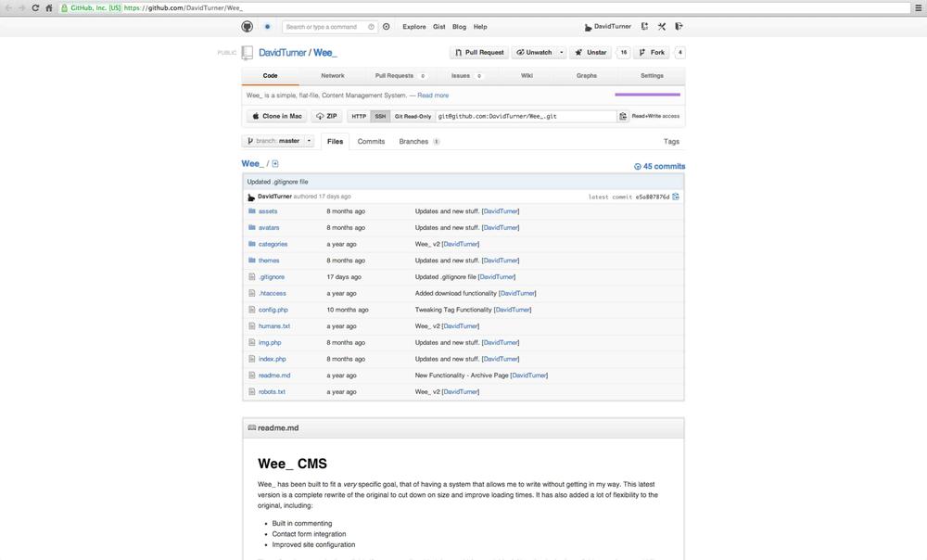The image size is (927, 560).
Task: Open the Pull Requests tab
Action: [x=400, y=76]
